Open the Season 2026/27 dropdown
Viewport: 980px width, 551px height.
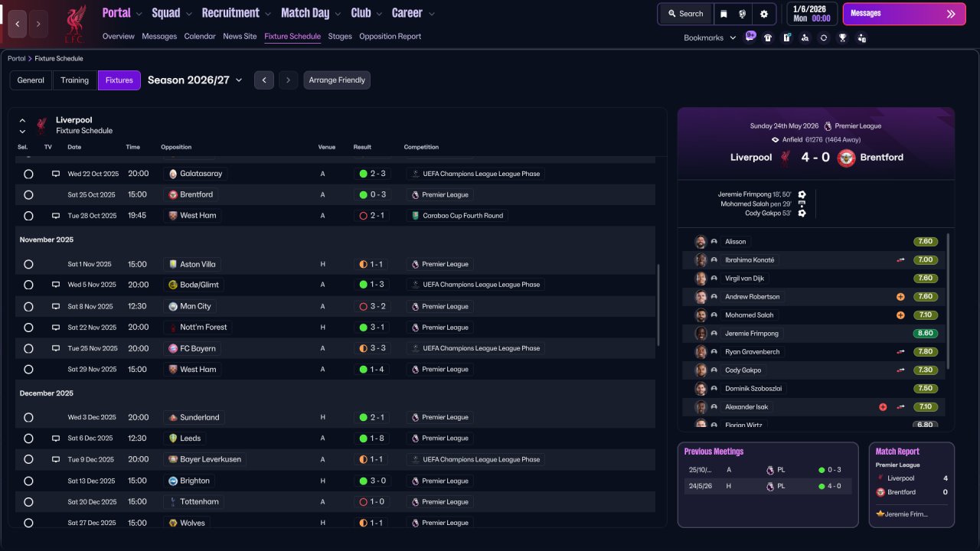tap(195, 80)
